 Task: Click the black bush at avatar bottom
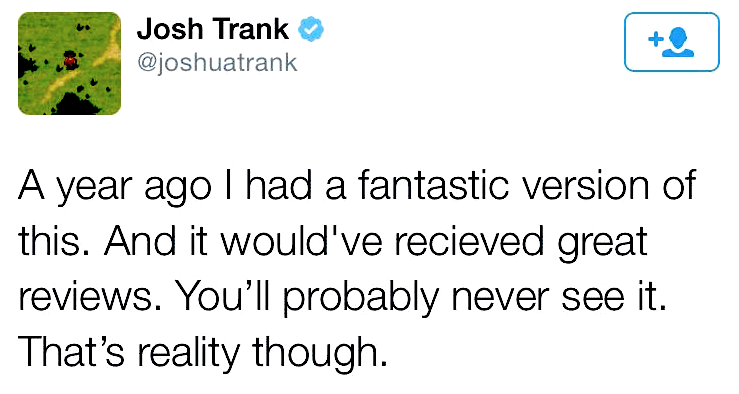[73, 105]
